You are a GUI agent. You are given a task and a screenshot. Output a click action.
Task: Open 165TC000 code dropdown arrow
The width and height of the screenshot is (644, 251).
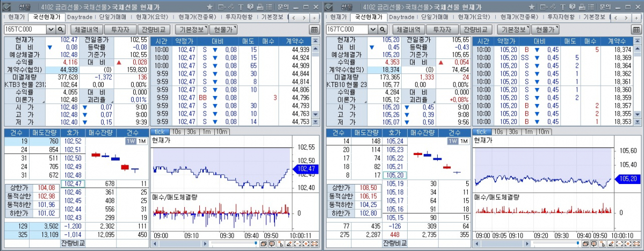coord(51,29)
